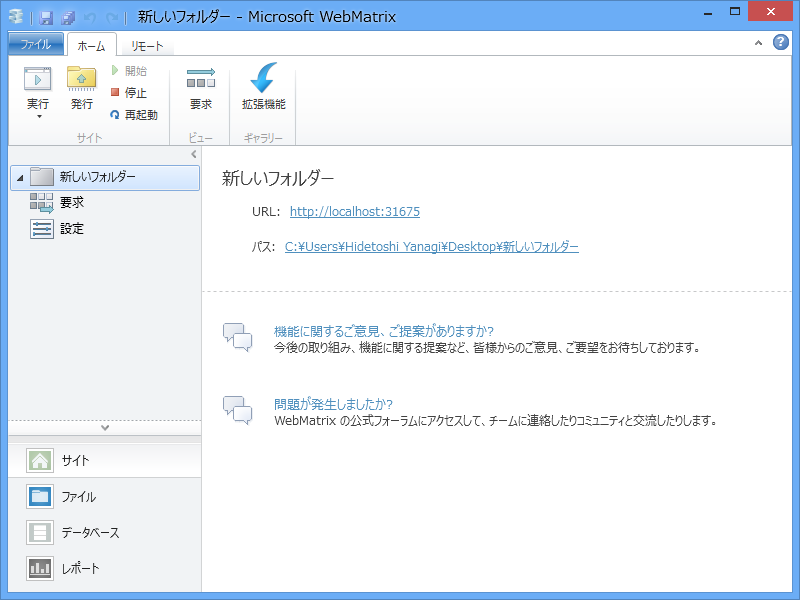800x600 pixels.
Task: Open the 拡張機能 (Extensions) gallery icon
Action: tap(263, 78)
